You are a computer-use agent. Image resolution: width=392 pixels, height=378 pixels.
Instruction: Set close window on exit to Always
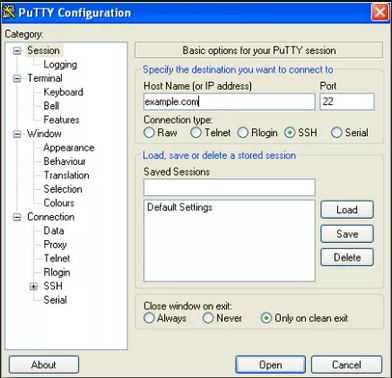pos(149,318)
